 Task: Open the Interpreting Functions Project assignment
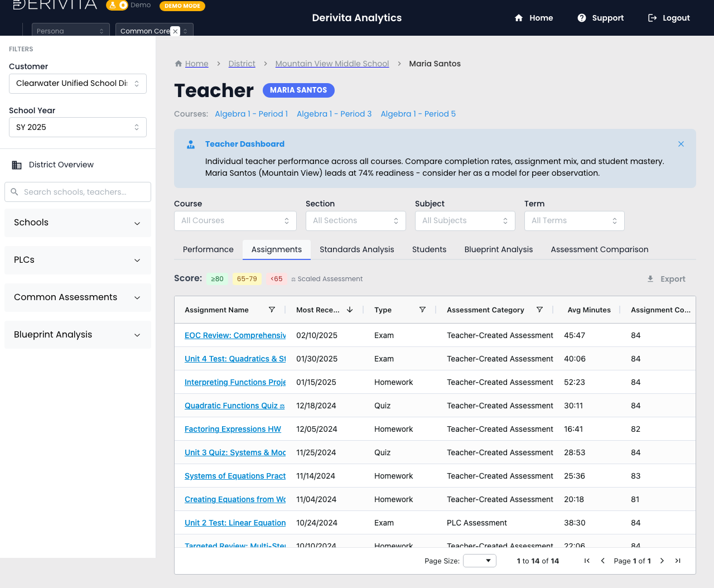pyautogui.click(x=235, y=382)
